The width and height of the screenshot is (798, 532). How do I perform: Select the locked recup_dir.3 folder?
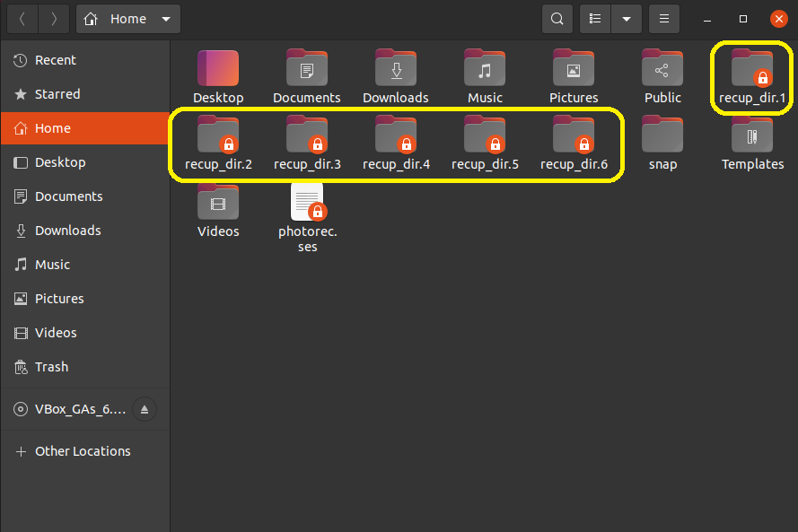[307, 135]
